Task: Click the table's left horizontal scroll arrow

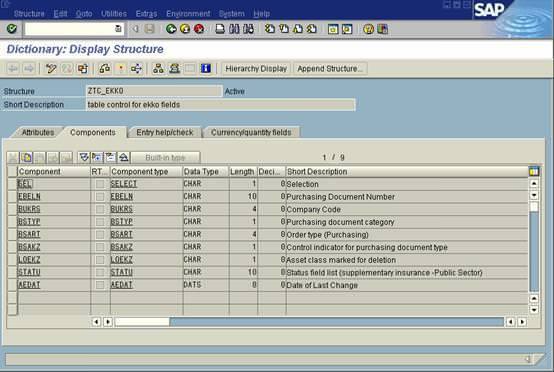Action: click(x=96, y=322)
